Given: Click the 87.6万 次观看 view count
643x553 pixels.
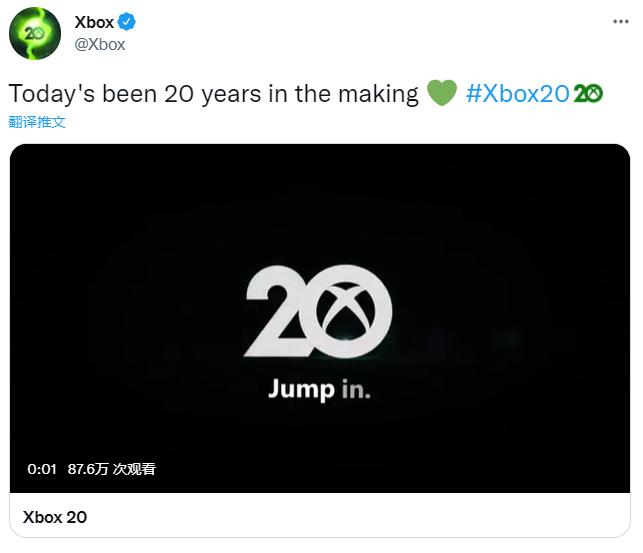Looking at the screenshot, I should tap(111, 468).
